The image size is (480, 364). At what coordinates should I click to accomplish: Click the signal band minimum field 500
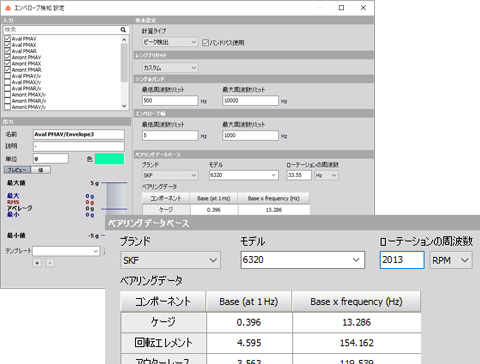coord(170,101)
